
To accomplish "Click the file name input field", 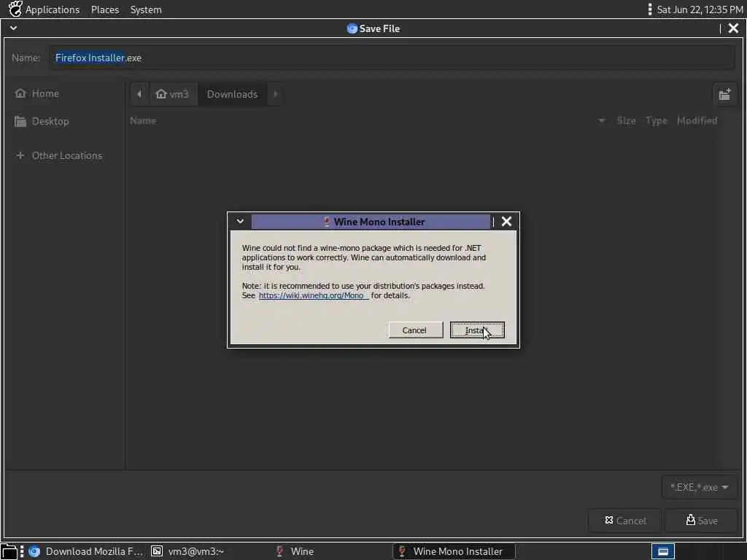I will click(392, 58).
